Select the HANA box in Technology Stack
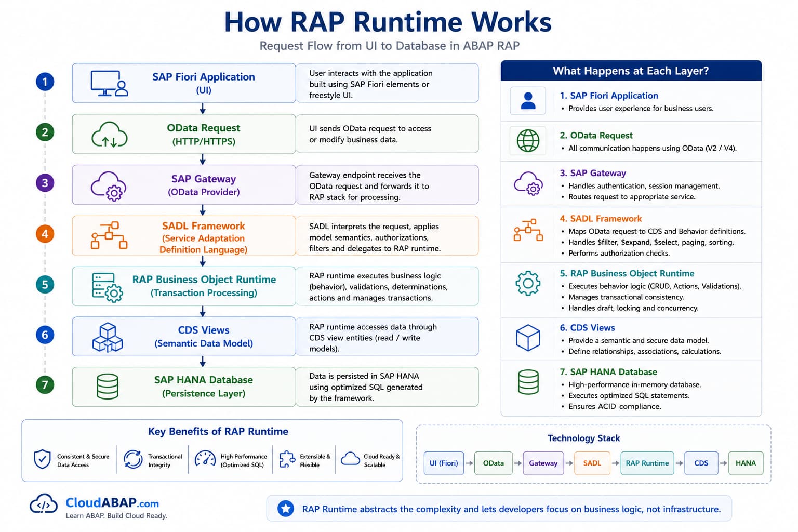 [746, 463]
